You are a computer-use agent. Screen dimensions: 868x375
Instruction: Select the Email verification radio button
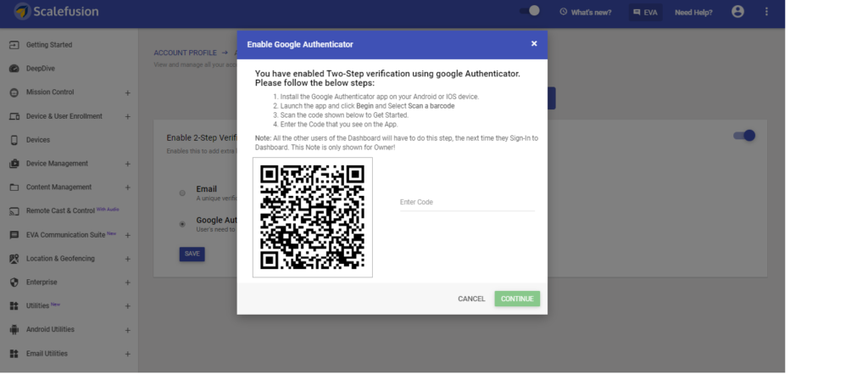tap(182, 193)
